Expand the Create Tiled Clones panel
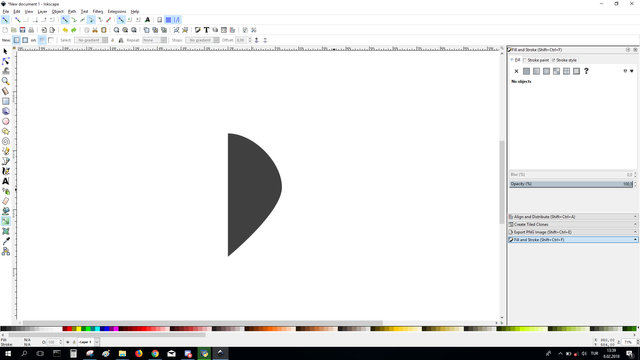 point(573,224)
